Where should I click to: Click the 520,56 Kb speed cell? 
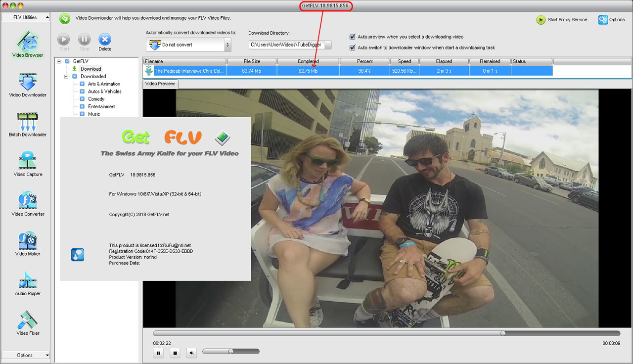[405, 71]
